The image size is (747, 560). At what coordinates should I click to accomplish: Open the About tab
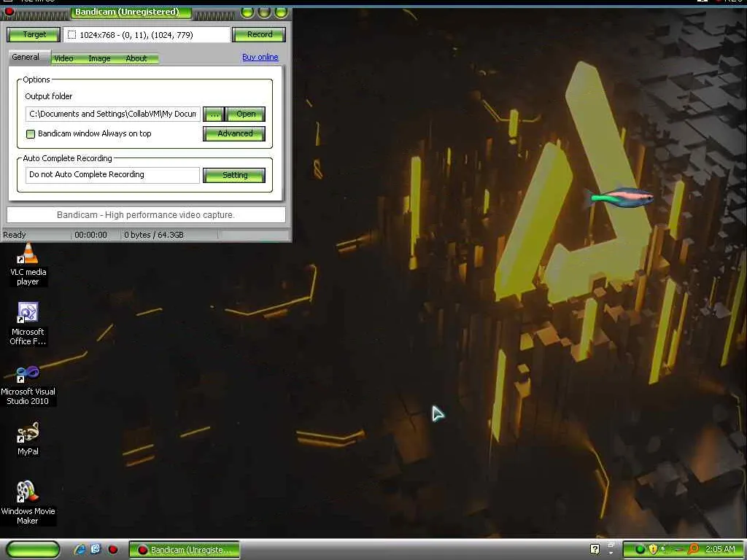click(136, 58)
